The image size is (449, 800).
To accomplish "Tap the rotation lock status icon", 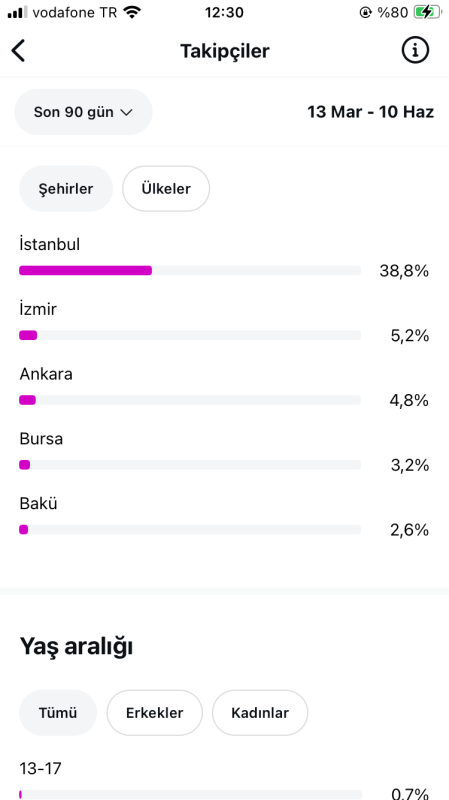I will click(365, 13).
